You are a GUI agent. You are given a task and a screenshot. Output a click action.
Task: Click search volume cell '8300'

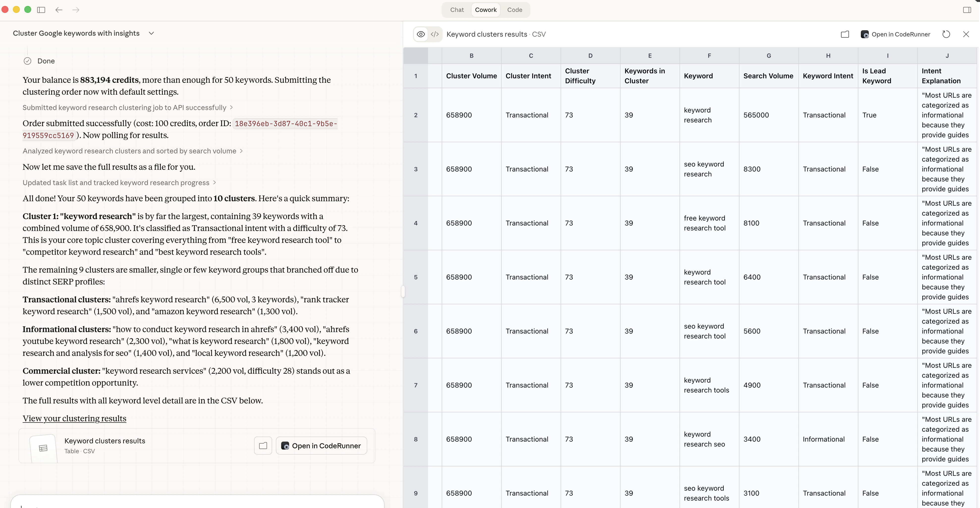tap(768, 169)
